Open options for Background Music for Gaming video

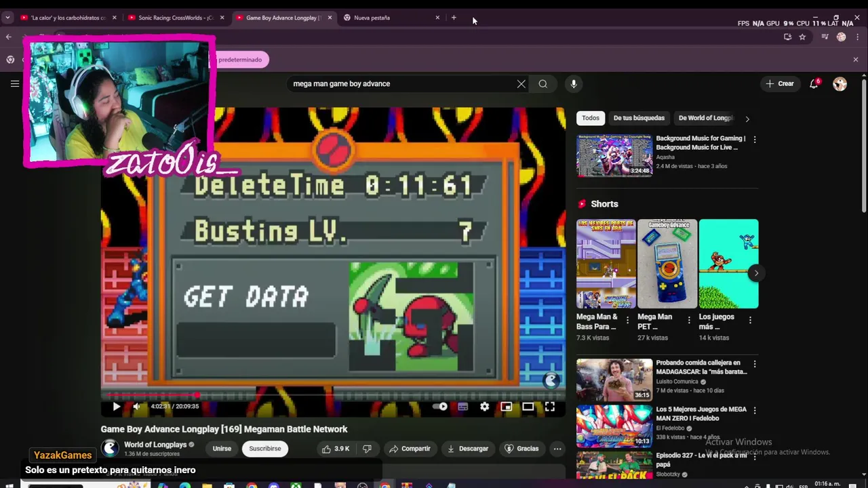(x=755, y=140)
